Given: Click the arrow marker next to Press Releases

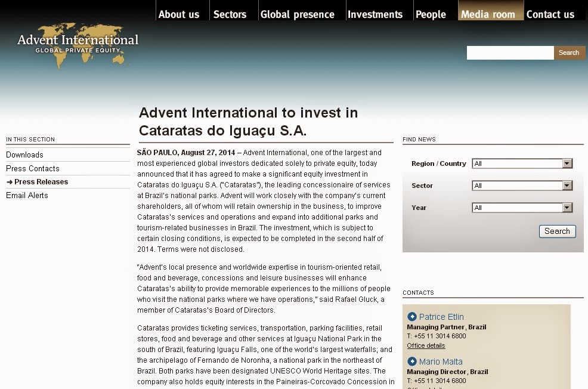Looking at the screenshot, I should (x=10, y=182).
